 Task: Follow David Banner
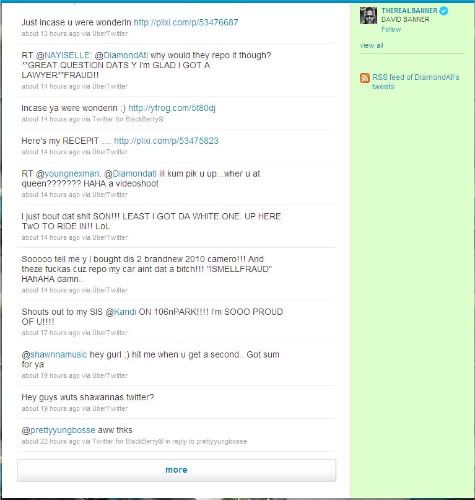pos(391,29)
